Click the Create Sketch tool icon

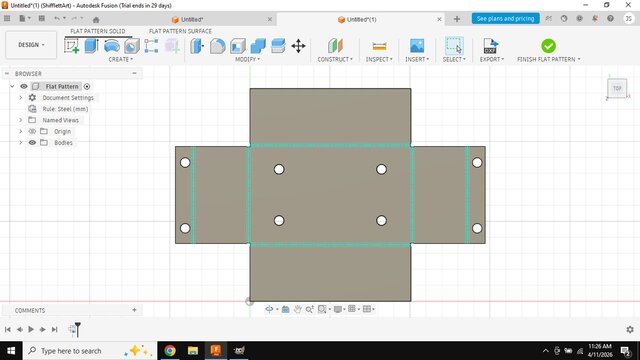(71, 46)
